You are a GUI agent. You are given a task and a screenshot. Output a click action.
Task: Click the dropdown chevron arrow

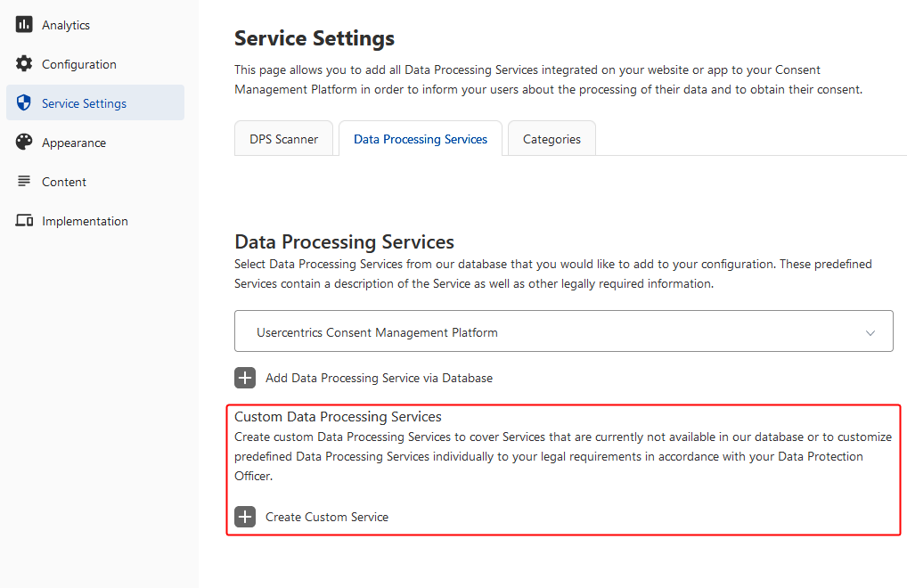pos(870,332)
